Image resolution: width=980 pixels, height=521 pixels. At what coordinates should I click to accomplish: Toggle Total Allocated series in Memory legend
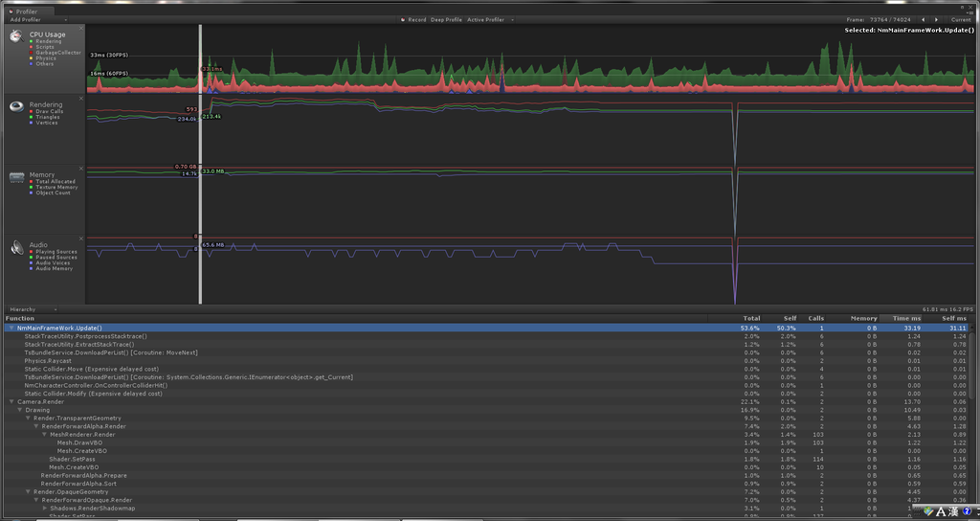tap(52, 181)
